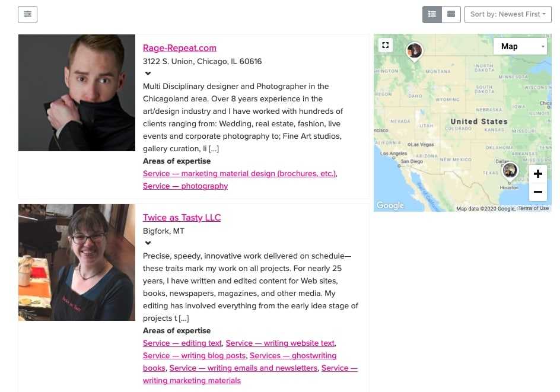Open map Terms of Use
Screen dimensions: 560x392
[x=533, y=208]
